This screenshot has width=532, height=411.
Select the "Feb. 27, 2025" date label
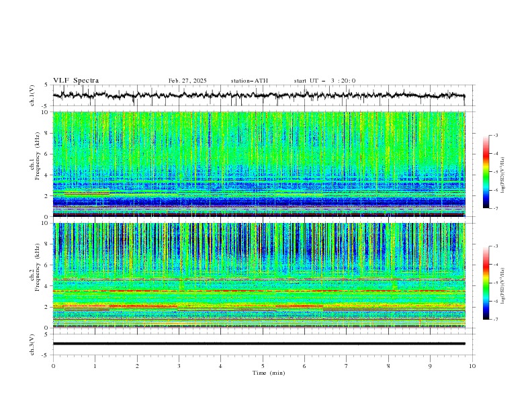pos(187,81)
